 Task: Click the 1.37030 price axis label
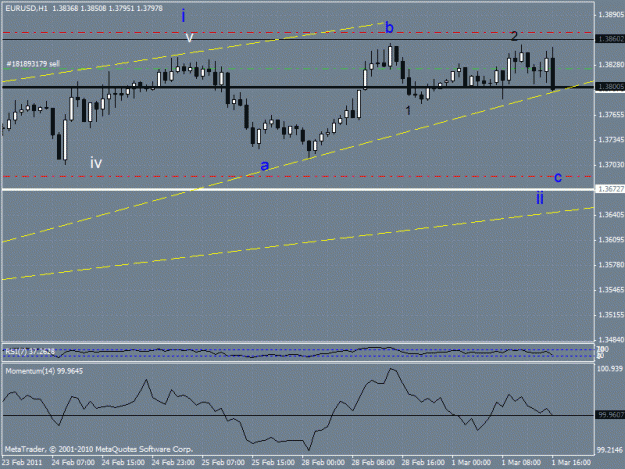click(611, 165)
